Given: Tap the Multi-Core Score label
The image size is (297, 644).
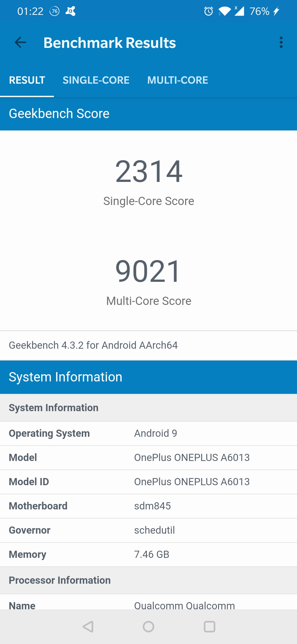Looking at the screenshot, I should tap(149, 301).
